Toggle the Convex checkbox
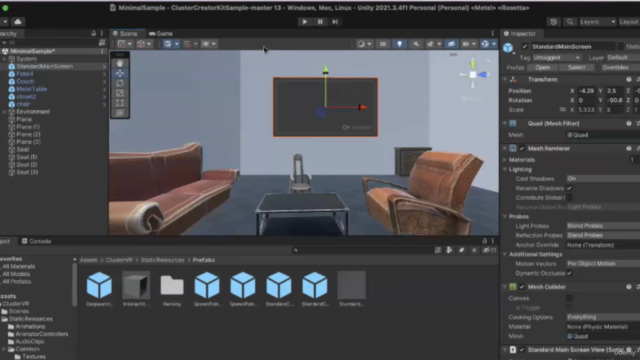Viewport: 640px width, 360px height. tap(569, 298)
